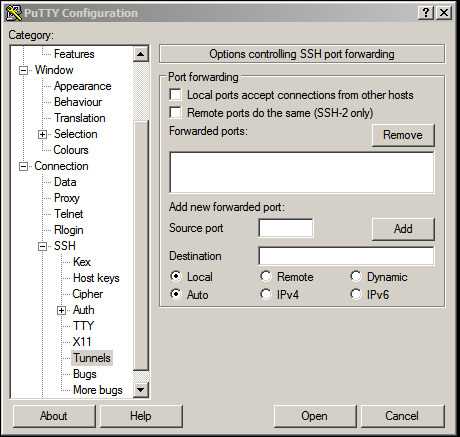Image resolution: width=460 pixels, height=437 pixels.
Task: Click the category list scrollbar thumb
Action: point(141,246)
